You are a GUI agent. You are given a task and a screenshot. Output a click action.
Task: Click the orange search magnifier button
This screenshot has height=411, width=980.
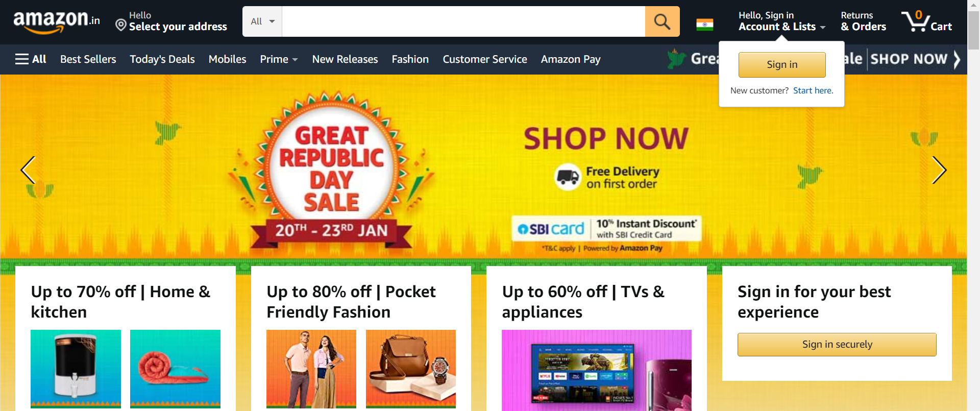tap(662, 21)
